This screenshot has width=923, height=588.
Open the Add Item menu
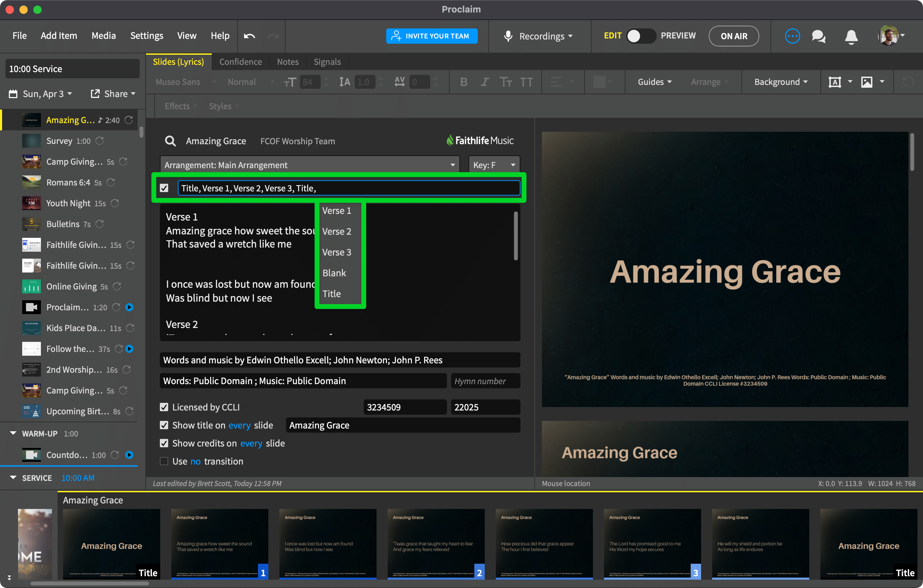[x=59, y=36]
